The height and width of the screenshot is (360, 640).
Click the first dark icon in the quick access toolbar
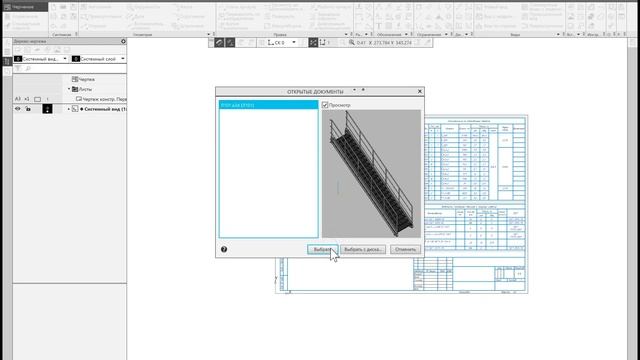click(x=219, y=42)
